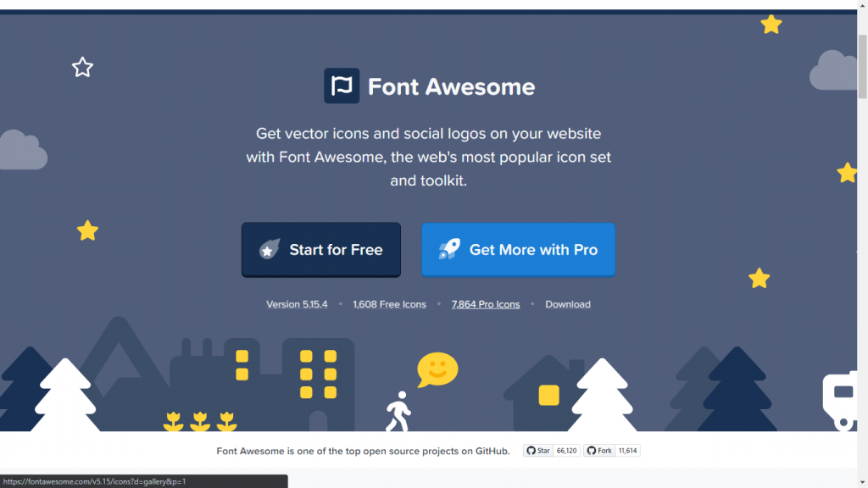
Task: Click the Start for Free button
Action: click(x=321, y=250)
